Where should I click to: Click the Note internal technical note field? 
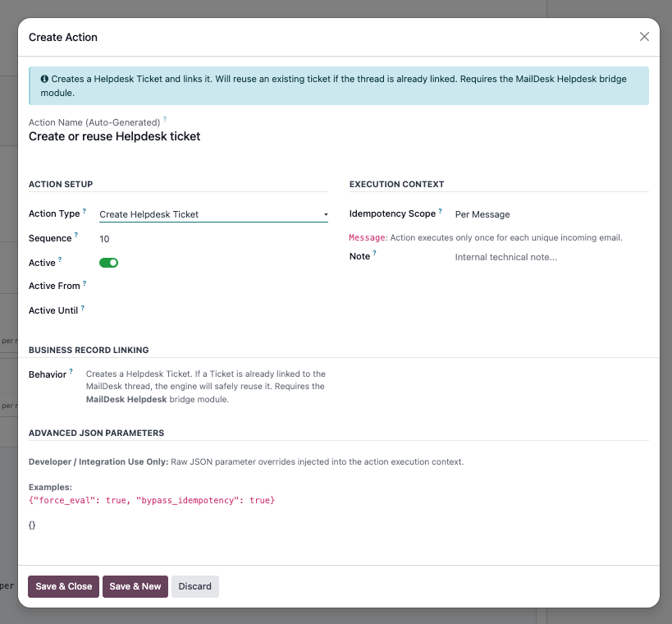tap(551, 257)
